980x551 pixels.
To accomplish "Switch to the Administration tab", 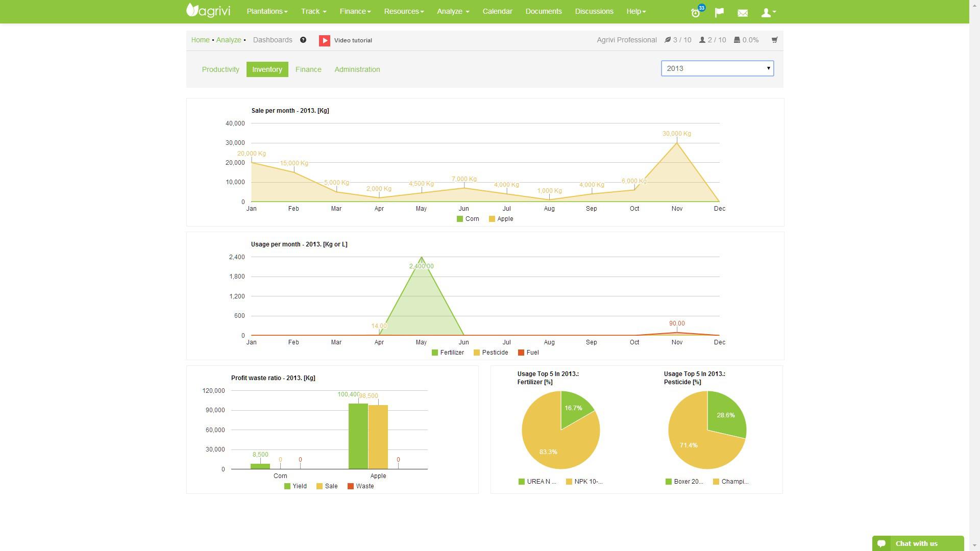I will (x=357, y=69).
